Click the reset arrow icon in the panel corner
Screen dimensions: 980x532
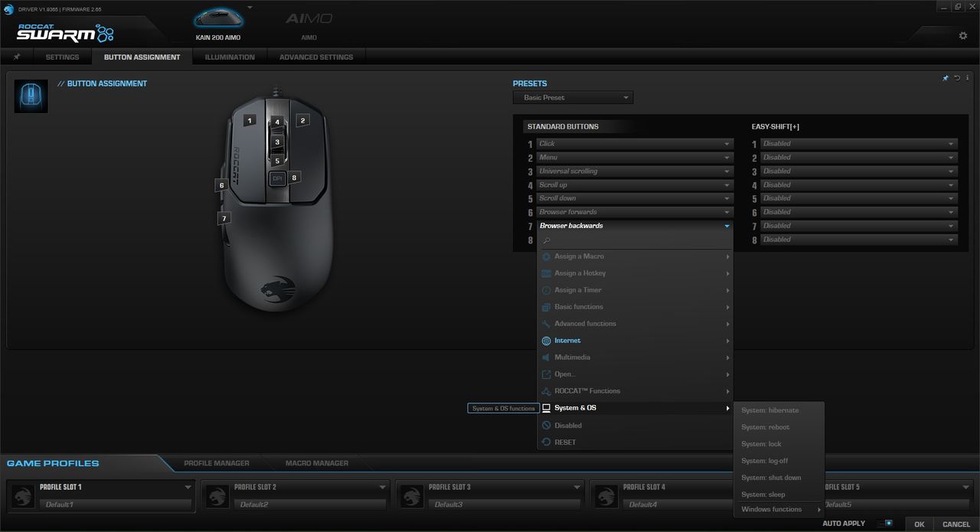pyautogui.click(x=957, y=78)
